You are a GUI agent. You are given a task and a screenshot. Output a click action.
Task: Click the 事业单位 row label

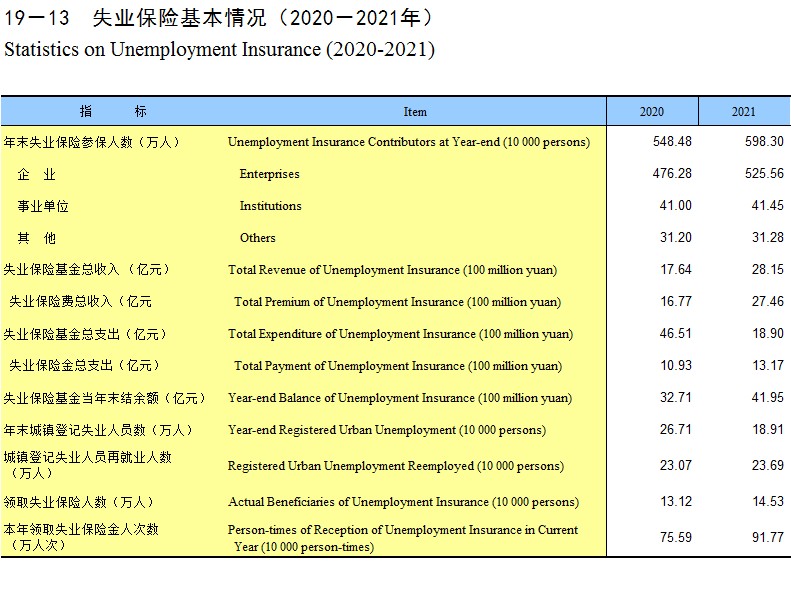[43, 206]
